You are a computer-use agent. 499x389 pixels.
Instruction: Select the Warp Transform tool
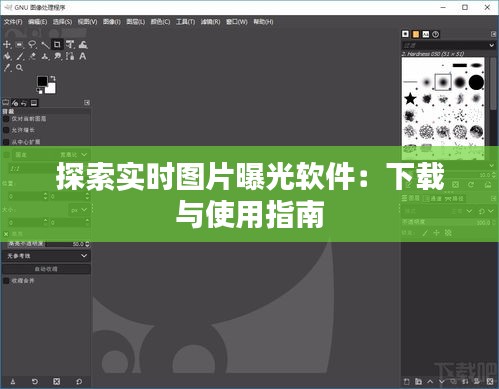[x=83, y=45]
